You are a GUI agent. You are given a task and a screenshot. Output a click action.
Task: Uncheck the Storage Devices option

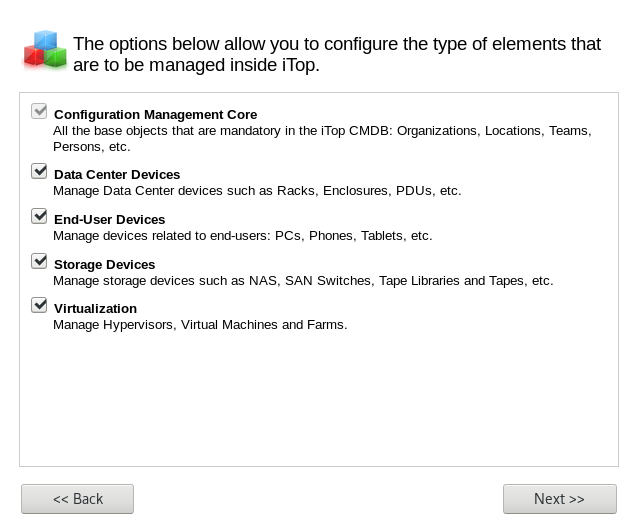click(x=40, y=261)
